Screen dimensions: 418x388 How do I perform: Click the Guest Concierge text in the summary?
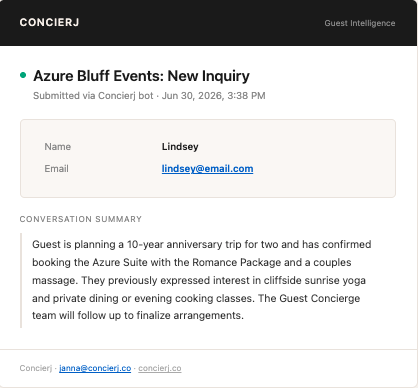tap(320, 298)
